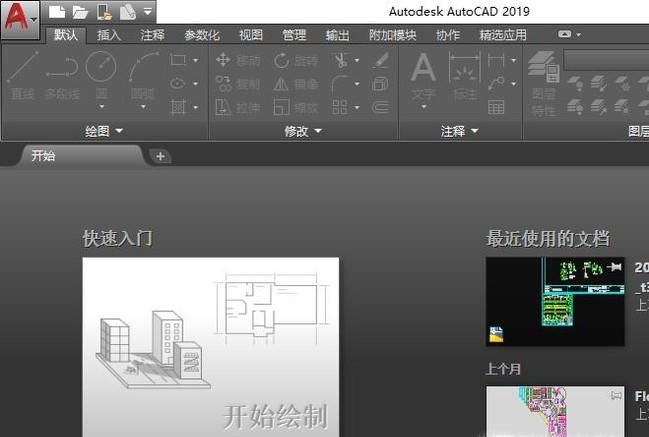Viewport: 649px width, 437px height.
Task: Select the hatch draw tool
Action: coord(178,108)
